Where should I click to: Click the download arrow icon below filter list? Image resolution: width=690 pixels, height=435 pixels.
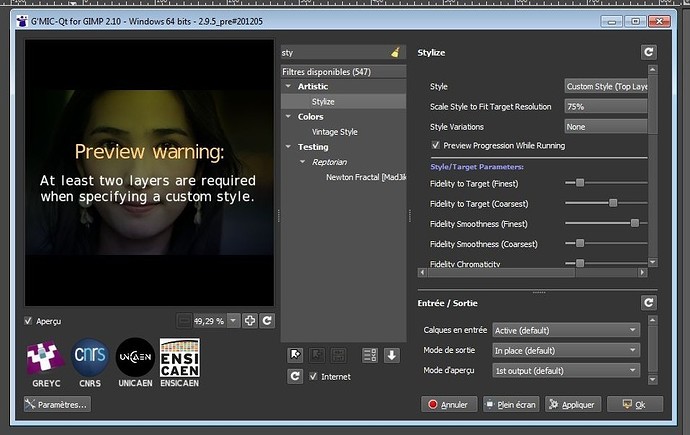pyautogui.click(x=391, y=354)
